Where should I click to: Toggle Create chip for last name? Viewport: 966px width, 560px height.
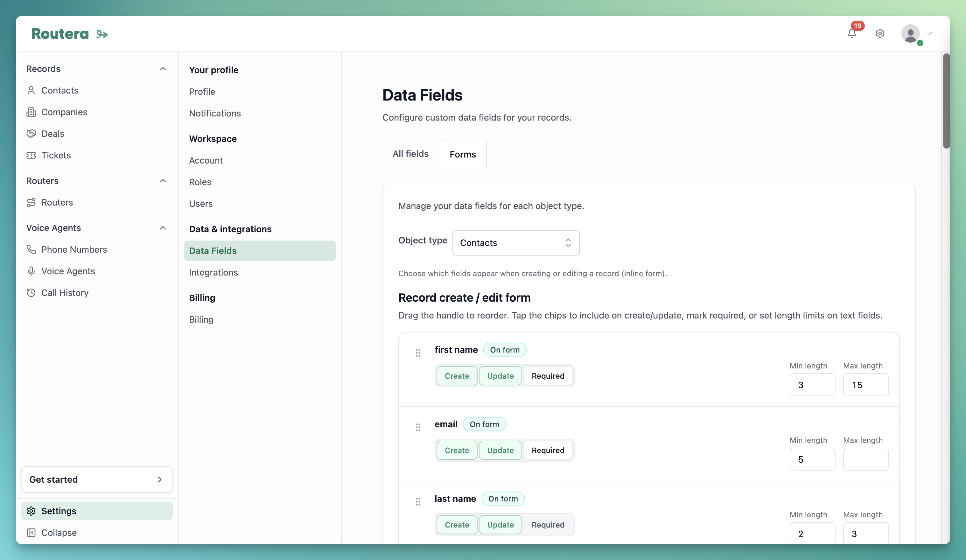click(x=457, y=525)
